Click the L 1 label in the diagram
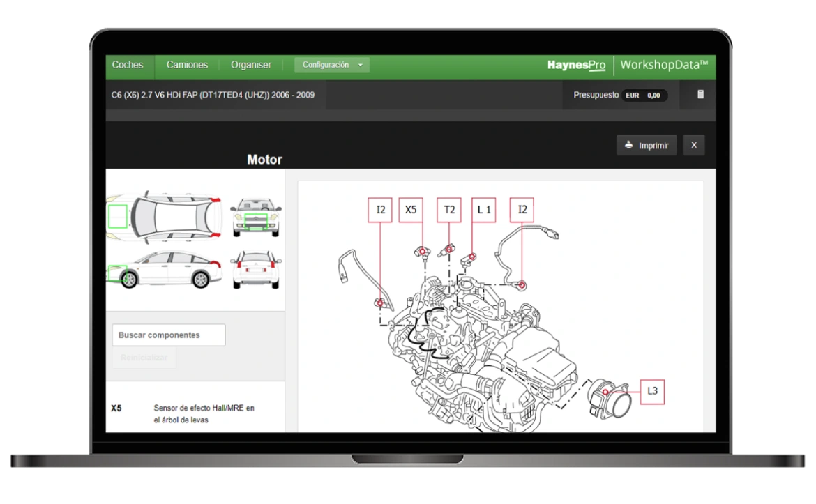This screenshot has height=504, width=816. [483, 210]
